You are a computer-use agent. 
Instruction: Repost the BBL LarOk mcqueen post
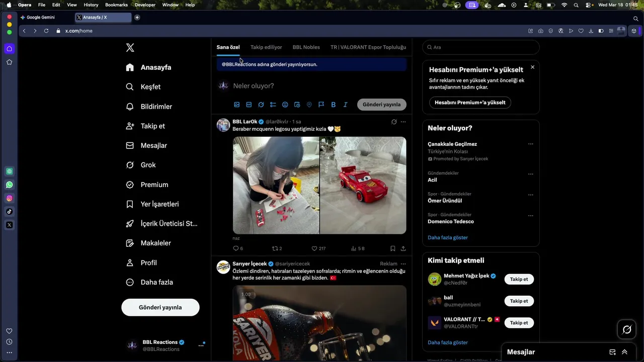[277, 248]
